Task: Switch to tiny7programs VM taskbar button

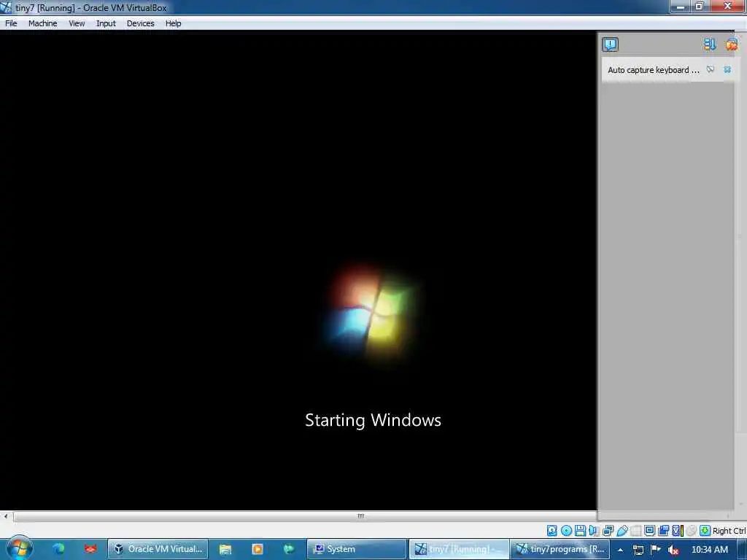Action: coord(560,549)
